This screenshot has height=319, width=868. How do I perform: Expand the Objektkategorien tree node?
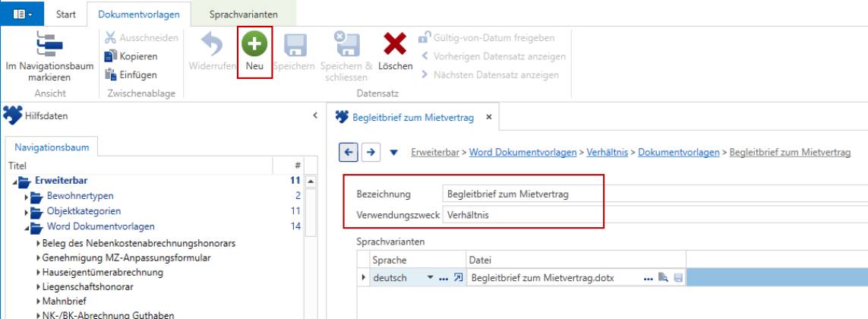[26, 212]
